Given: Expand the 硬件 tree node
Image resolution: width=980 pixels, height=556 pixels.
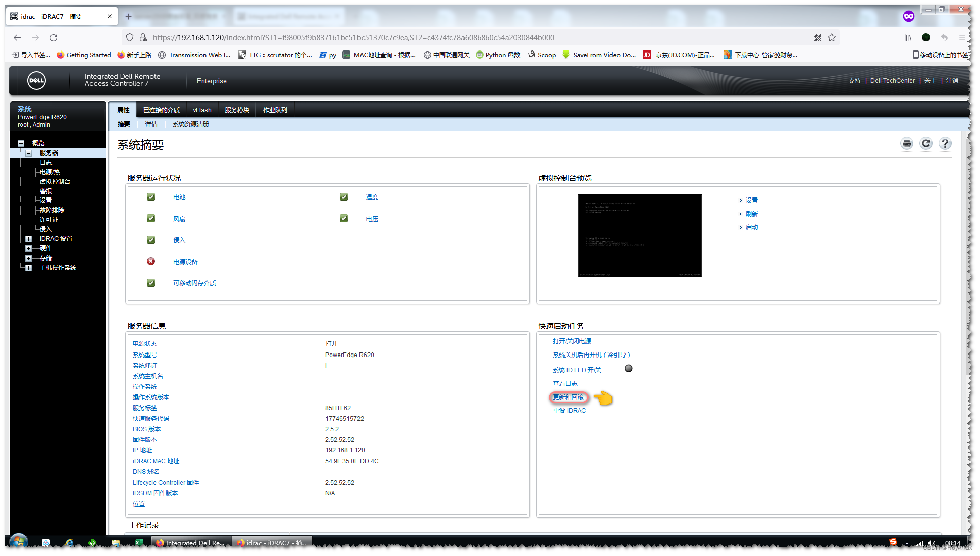Looking at the screenshot, I should click(x=29, y=248).
